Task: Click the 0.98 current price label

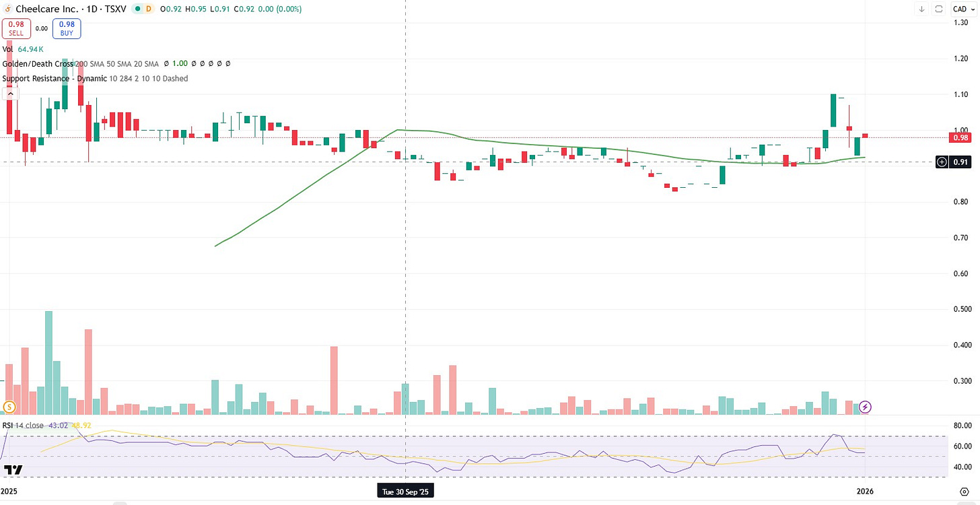Action: pyautogui.click(x=959, y=137)
